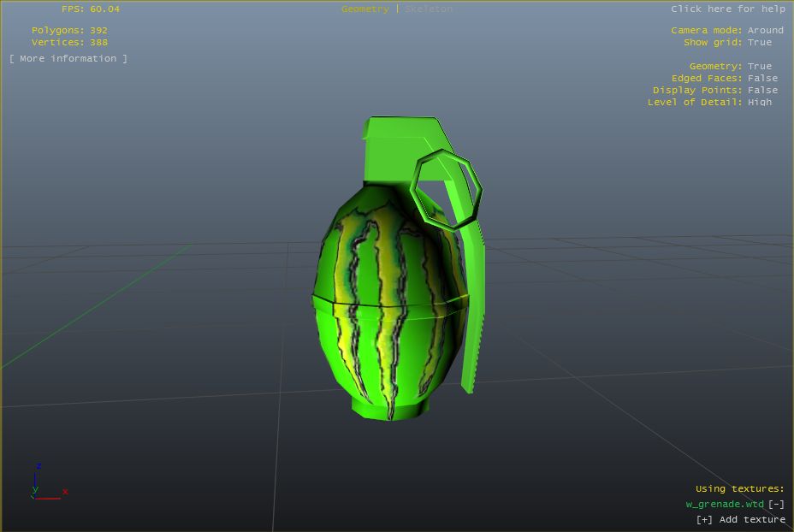This screenshot has height=532, width=794.
Task: Switch to the Geometry tab
Action: [365, 9]
